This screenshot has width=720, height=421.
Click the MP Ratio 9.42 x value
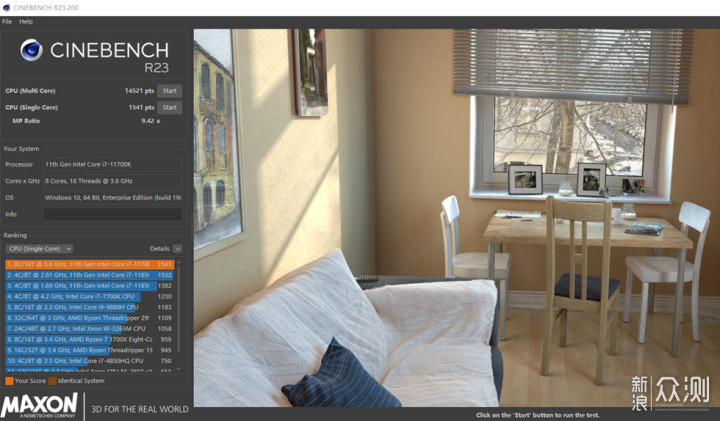tap(151, 121)
